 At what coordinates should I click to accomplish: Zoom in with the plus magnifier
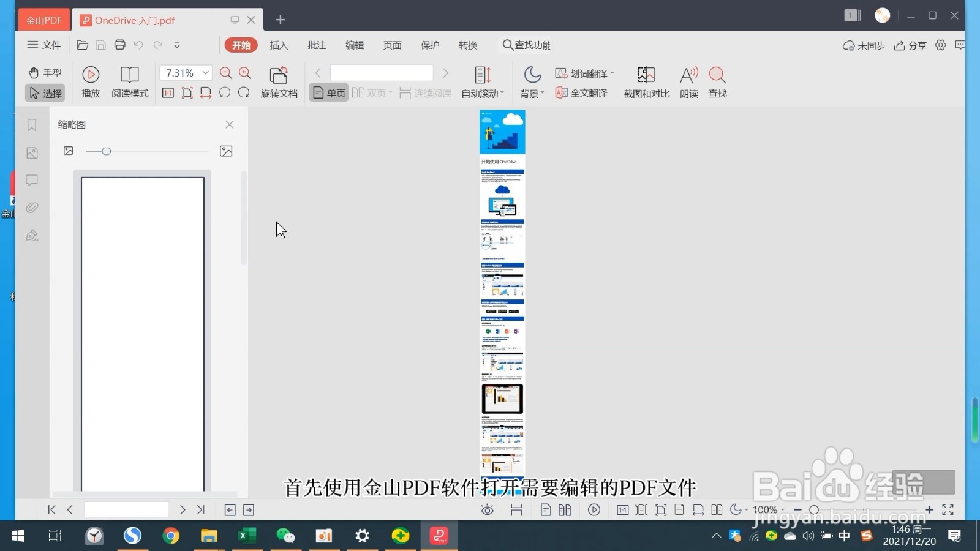[x=245, y=73]
